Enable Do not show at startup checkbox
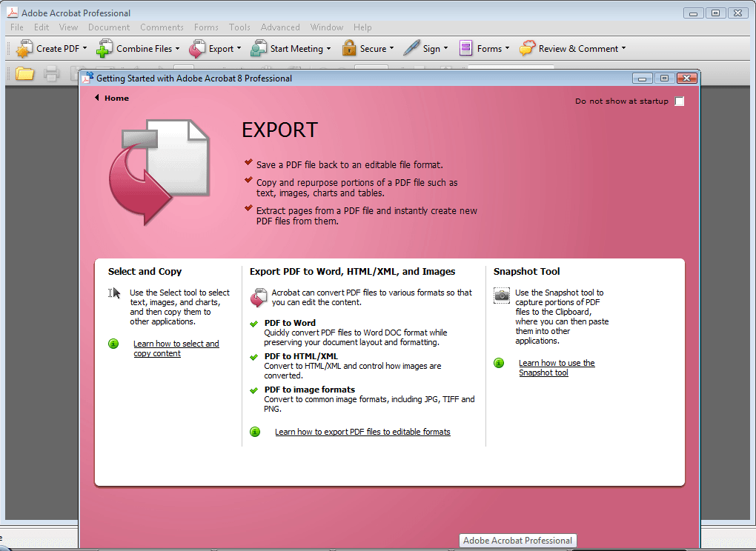The width and height of the screenshot is (756, 551). tap(680, 101)
